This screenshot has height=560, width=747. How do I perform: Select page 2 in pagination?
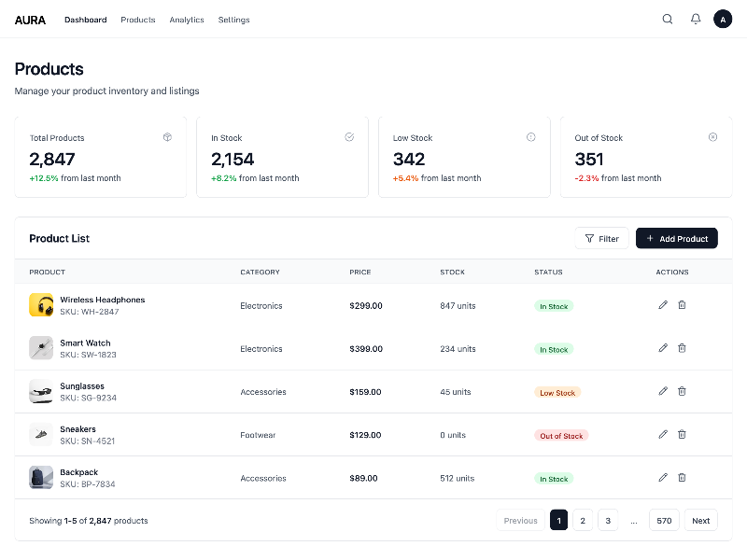pos(583,521)
